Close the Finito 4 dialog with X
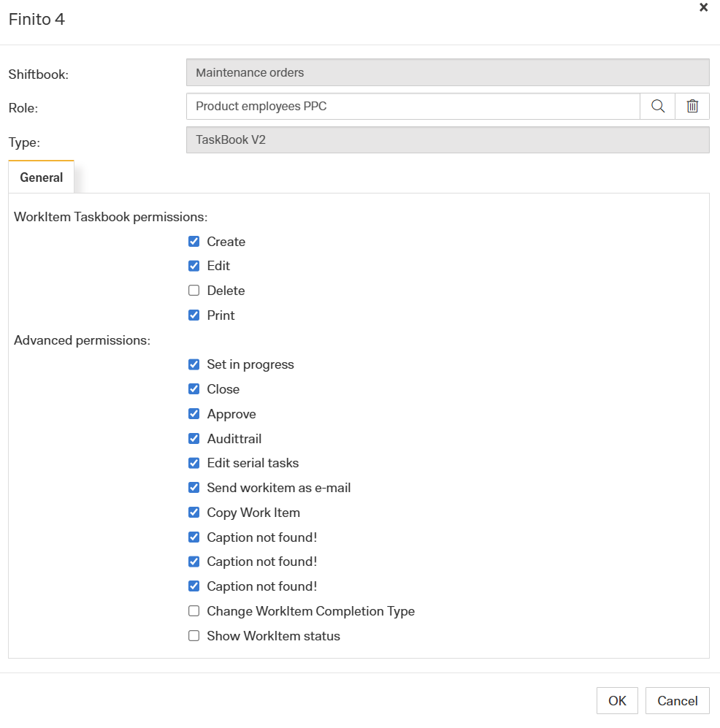Image resolution: width=720 pixels, height=728 pixels. (703, 7)
